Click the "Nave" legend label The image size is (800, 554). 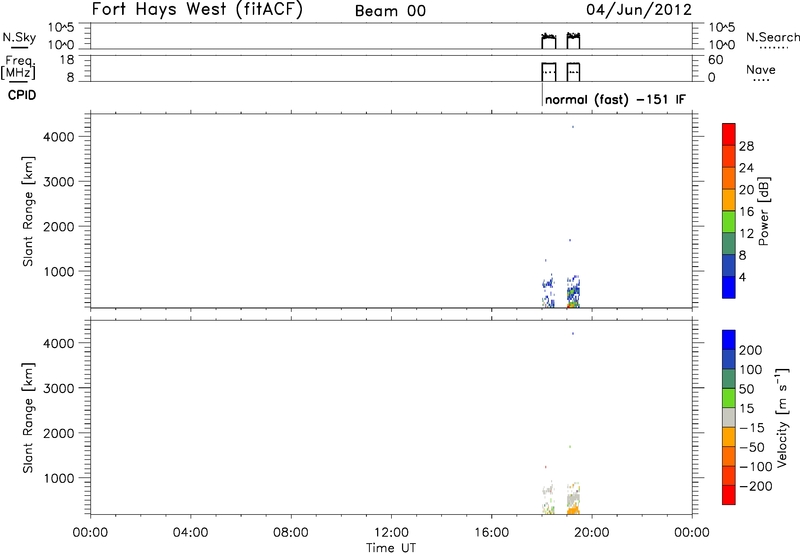(x=761, y=70)
